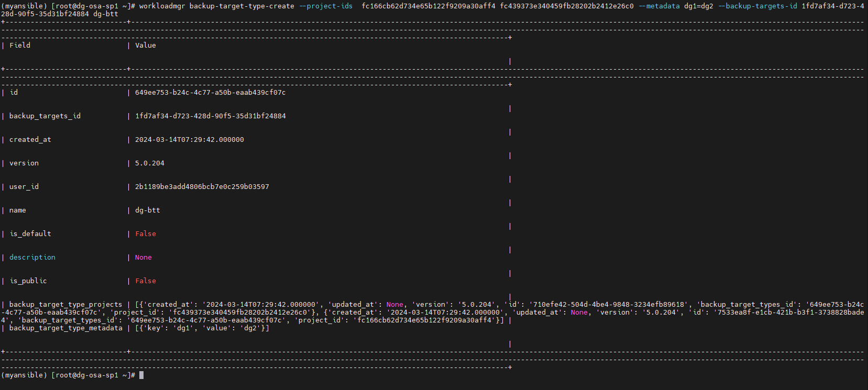Click the False value for is_public
The width and height of the screenshot is (868, 390).
point(146,281)
